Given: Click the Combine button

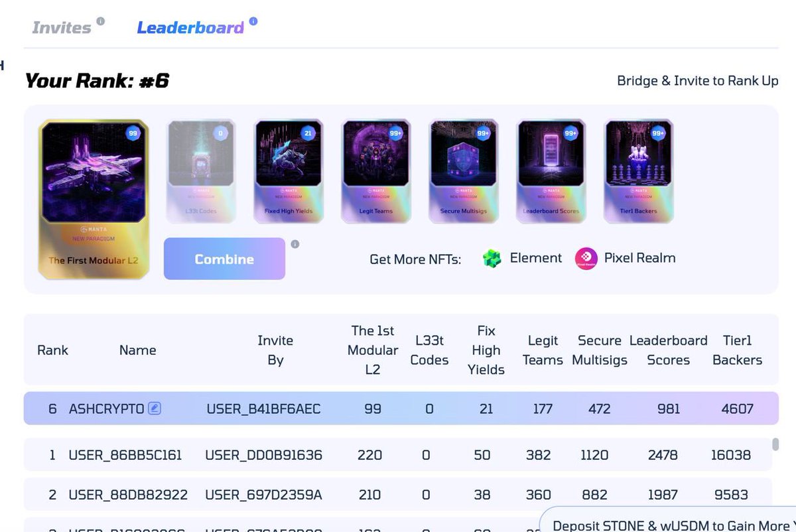Looking at the screenshot, I should (x=224, y=259).
